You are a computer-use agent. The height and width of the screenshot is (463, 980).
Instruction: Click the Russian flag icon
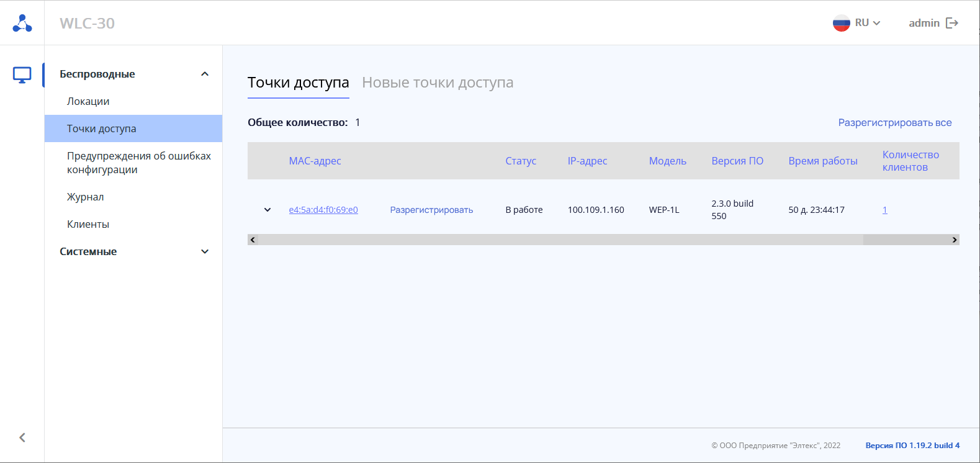[x=841, y=23]
